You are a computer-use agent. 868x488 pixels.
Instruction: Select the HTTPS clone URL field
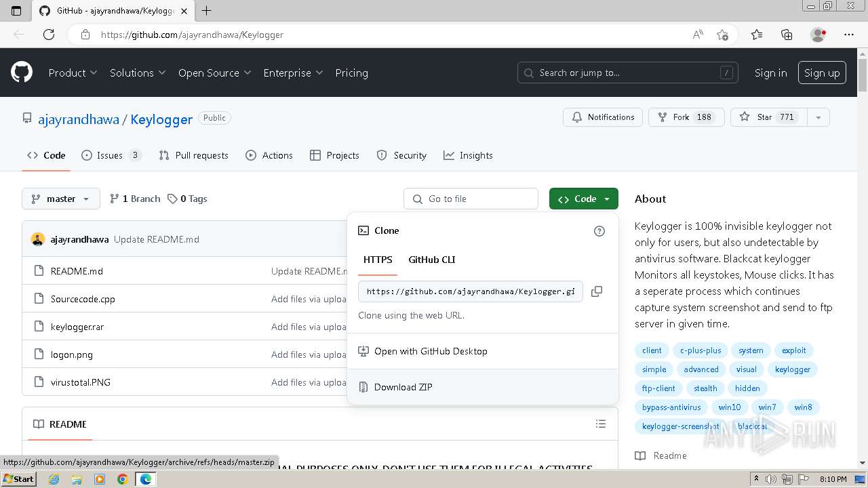coord(471,291)
